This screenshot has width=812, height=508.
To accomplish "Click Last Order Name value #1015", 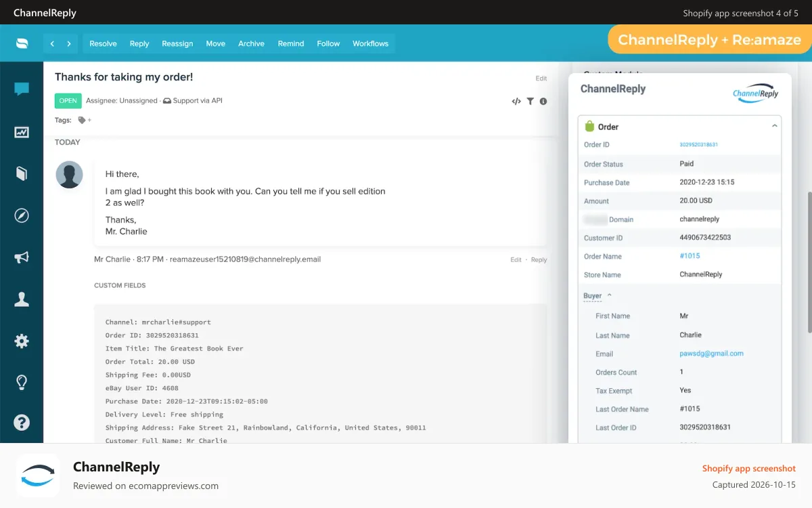I will pos(690,409).
